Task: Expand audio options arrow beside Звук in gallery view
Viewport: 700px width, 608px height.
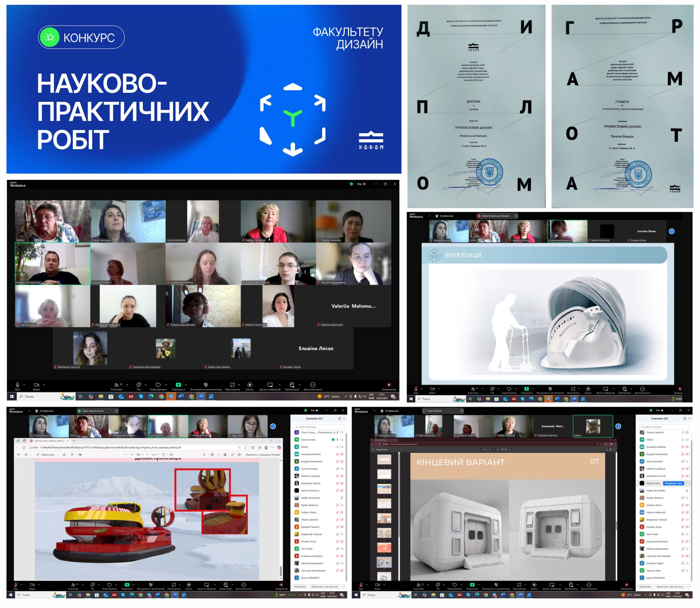Action: [24, 385]
